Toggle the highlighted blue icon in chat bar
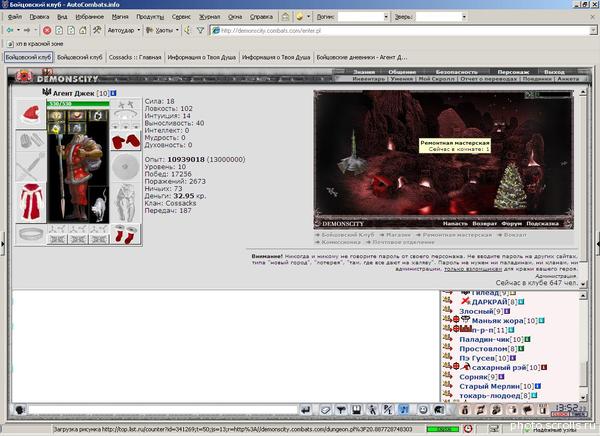Screen dimensions: 600x436 click(404, 410)
